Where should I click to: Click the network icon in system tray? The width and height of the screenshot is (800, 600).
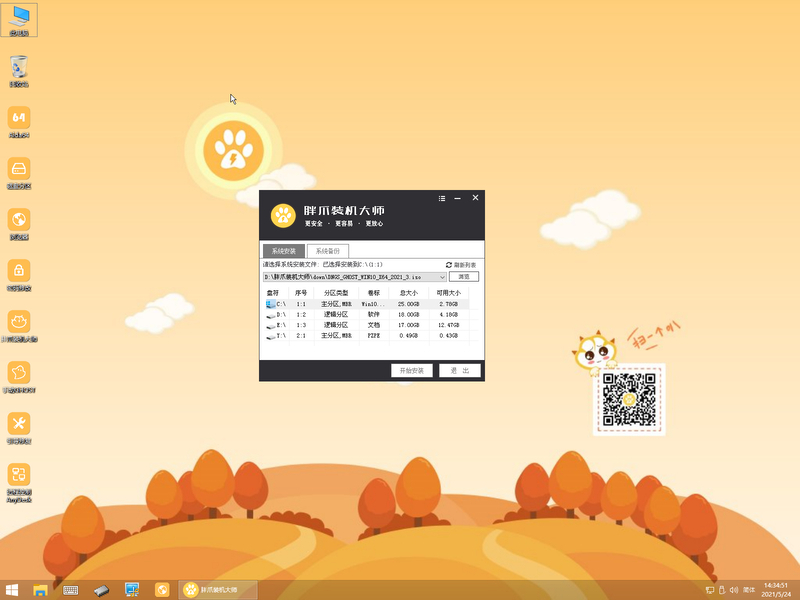point(710,590)
